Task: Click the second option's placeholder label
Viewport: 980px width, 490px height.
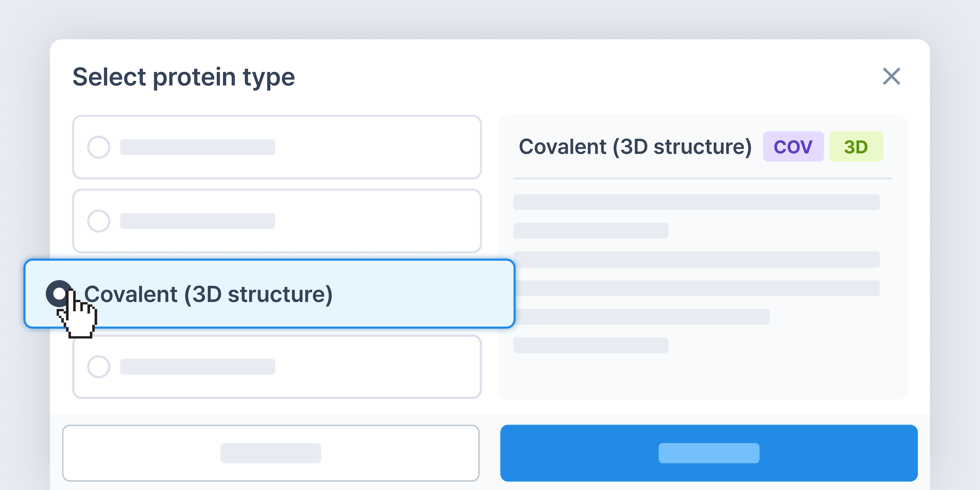Action: coord(197,221)
